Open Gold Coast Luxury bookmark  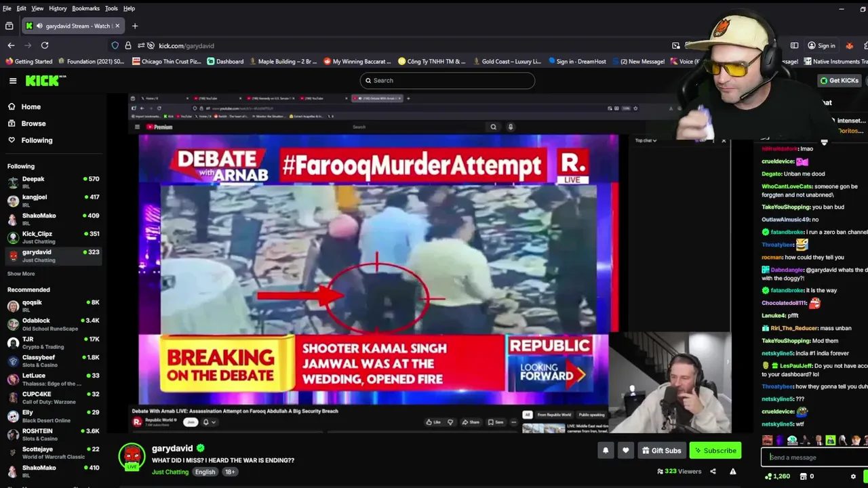[506, 61]
